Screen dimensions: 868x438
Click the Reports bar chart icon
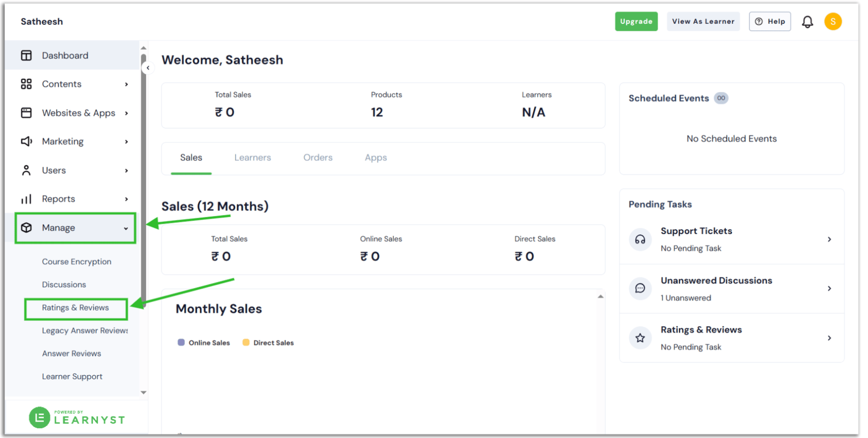pos(26,199)
